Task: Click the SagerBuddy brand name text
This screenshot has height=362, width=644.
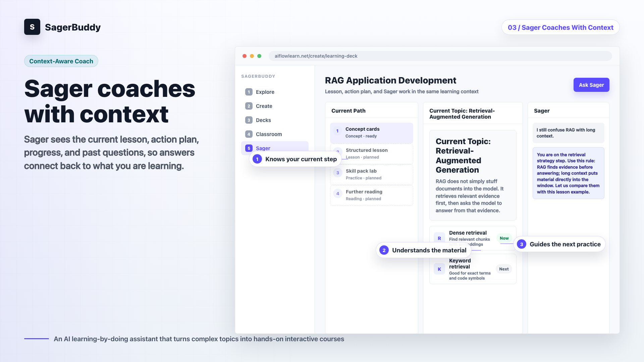Action: (x=73, y=27)
